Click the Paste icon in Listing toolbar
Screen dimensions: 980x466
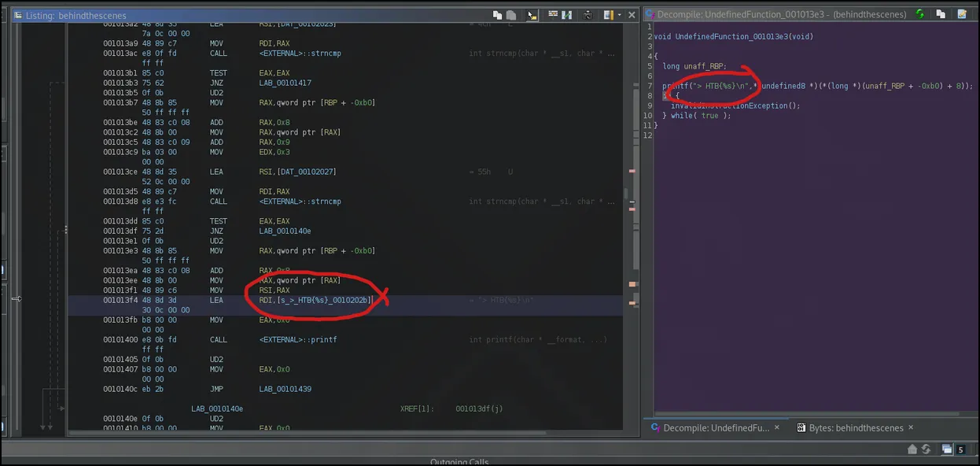pyautogui.click(x=510, y=15)
